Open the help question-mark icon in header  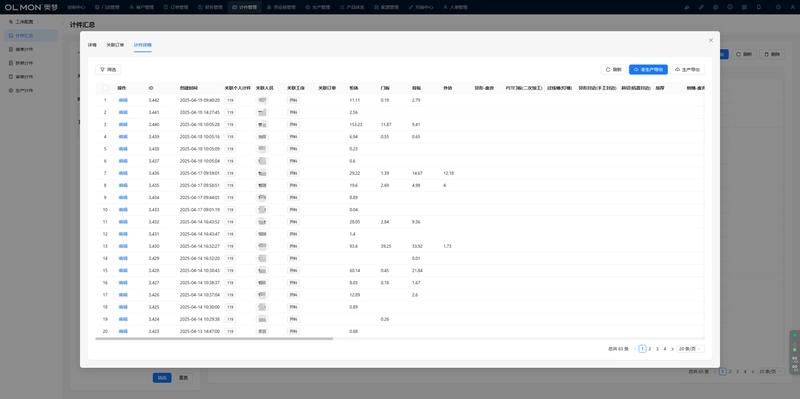pos(778,7)
